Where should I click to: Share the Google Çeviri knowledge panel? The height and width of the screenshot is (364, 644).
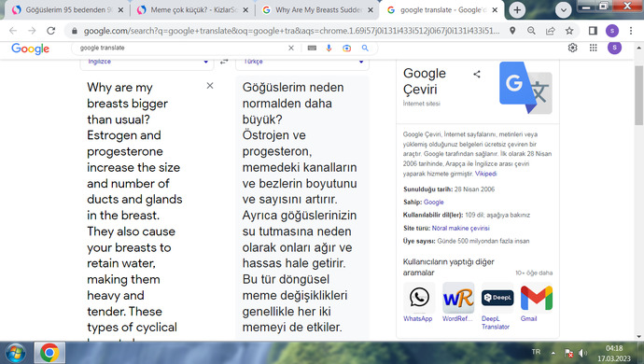tap(477, 75)
